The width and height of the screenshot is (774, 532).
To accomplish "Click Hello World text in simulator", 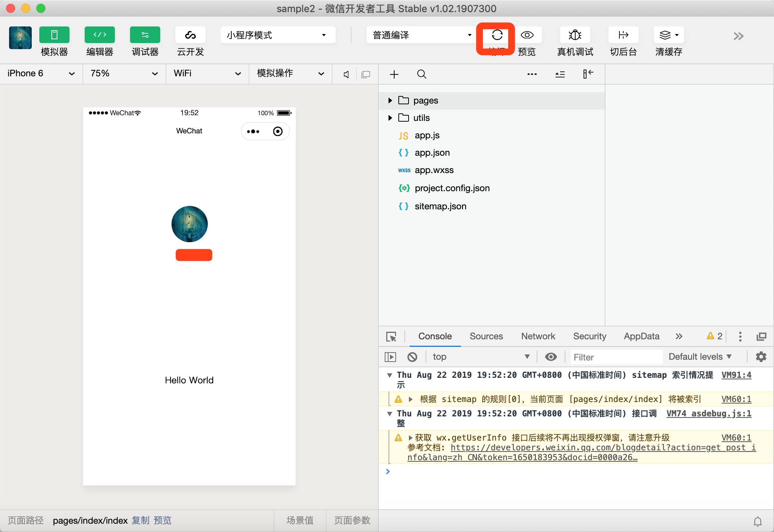I will (x=189, y=380).
